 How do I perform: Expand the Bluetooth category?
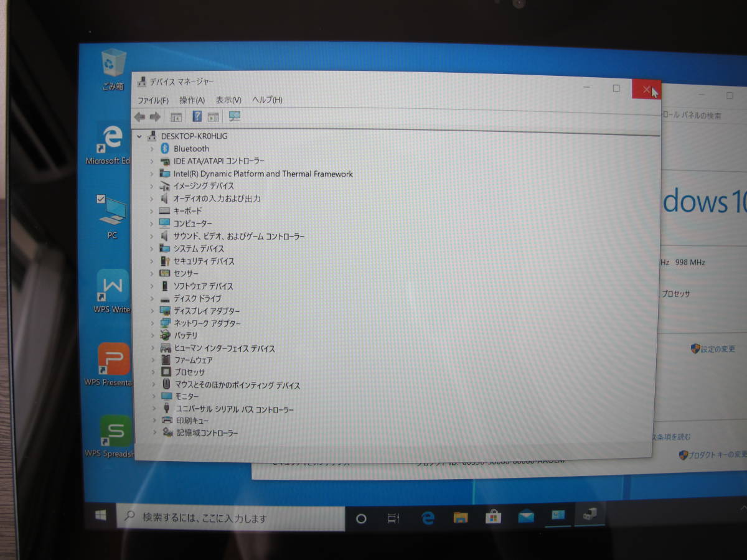pyautogui.click(x=151, y=149)
